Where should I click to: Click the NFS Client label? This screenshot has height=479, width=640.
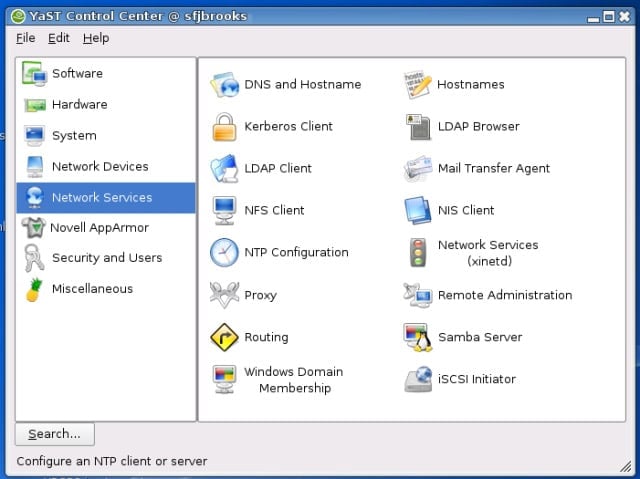tap(274, 211)
